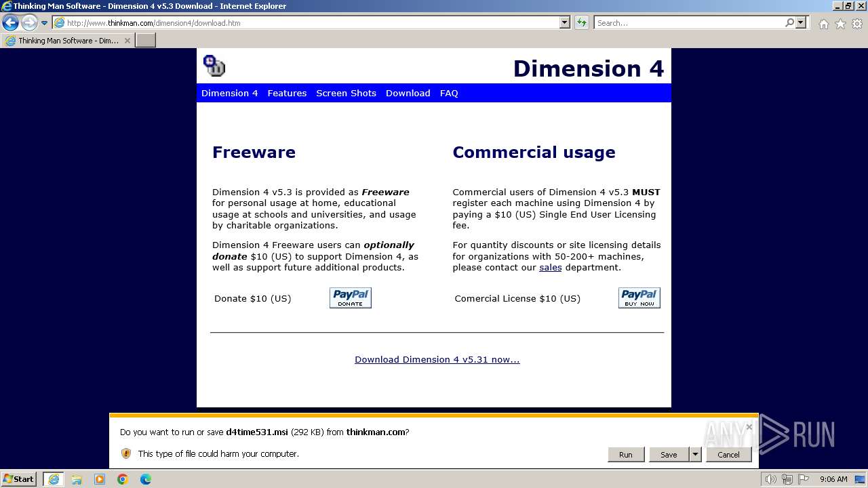
Task: Click Run in the download bar
Action: [625, 455]
